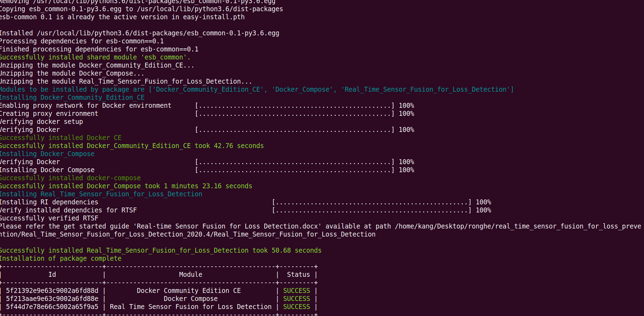Click the "Docker Compose" module cell in table
Image resolution: width=644 pixels, height=316 pixels.
pos(191,299)
